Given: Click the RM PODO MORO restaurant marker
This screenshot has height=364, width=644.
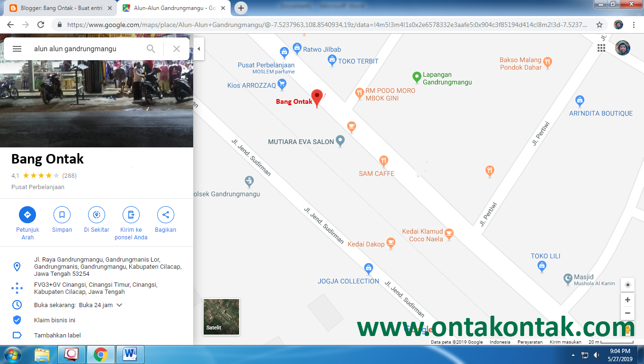Looking at the screenshot, I should pyautogui.click(x=359, y=93).
